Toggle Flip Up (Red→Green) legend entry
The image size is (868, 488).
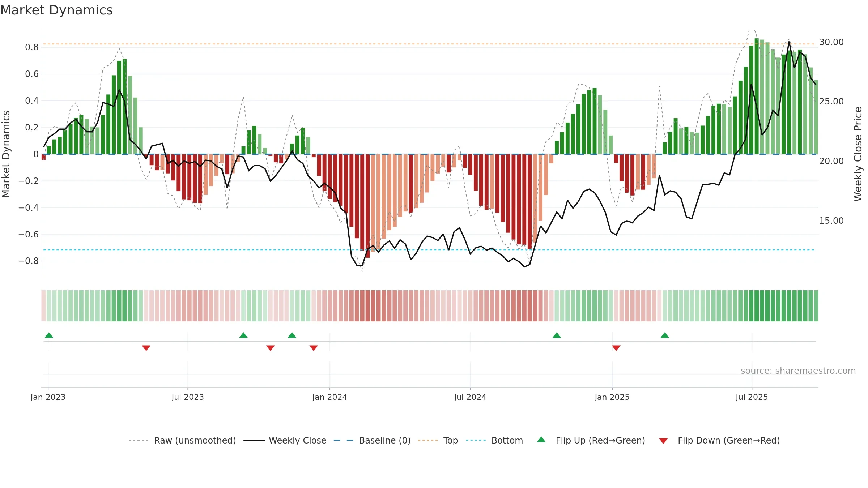[591, 440]
